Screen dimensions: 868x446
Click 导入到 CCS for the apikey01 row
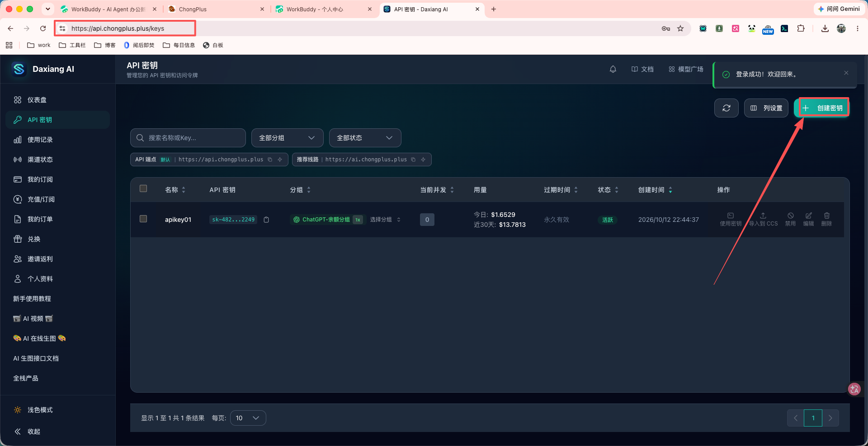[763, 219]
